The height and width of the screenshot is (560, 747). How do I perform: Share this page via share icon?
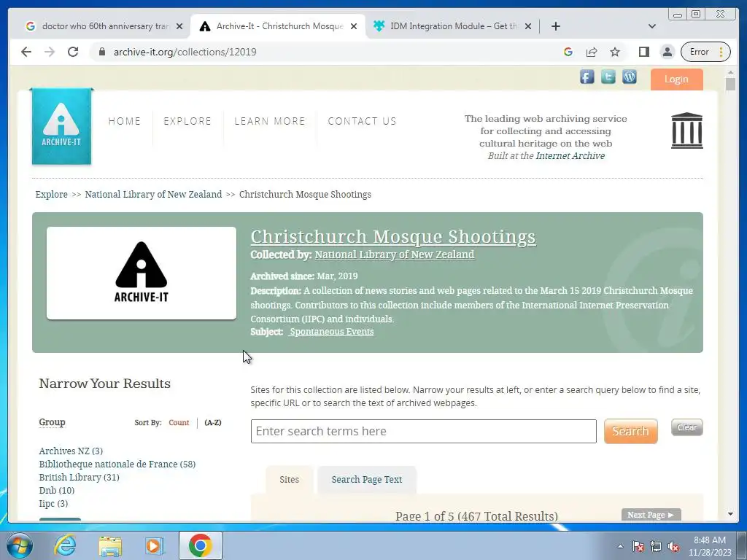592,52
